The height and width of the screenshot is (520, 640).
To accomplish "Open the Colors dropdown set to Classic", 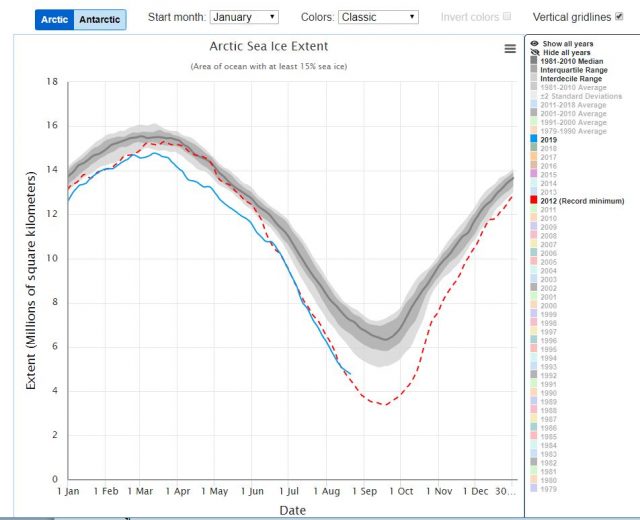I will [378, 17].
